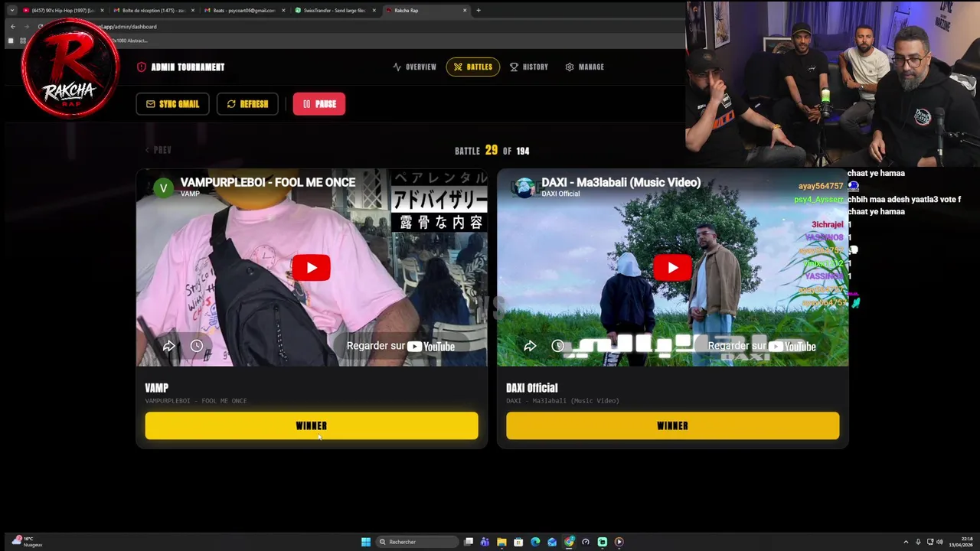980x551 pixels.
Task: Click the DAXI - Ma3labali video title
Action: pos(621,182)
